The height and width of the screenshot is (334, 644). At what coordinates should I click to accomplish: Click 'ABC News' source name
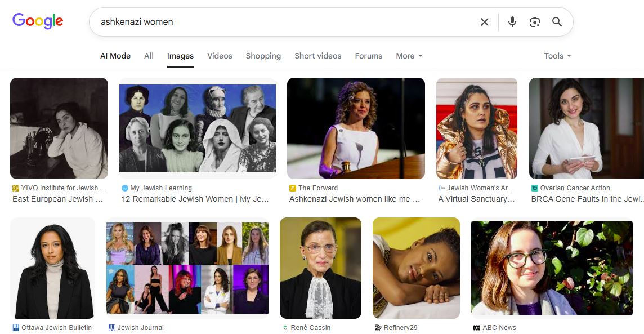pyautogui.click(x=499, y=328)
